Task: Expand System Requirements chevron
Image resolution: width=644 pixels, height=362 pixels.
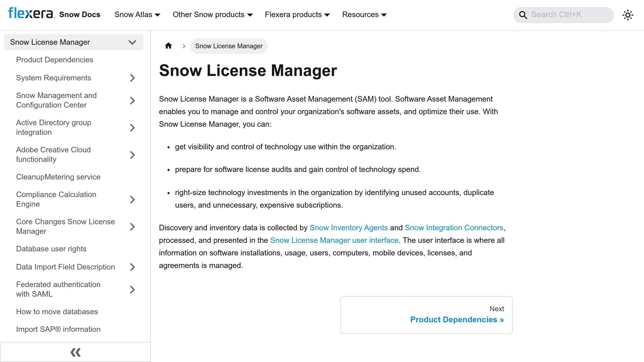Action: (x=132, y=78)
